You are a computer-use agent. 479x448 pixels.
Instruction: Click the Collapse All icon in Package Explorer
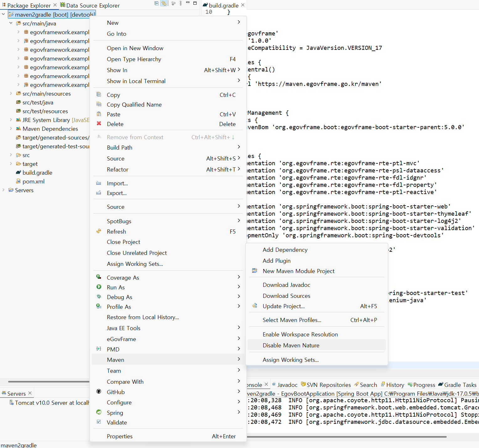point(156,3)
